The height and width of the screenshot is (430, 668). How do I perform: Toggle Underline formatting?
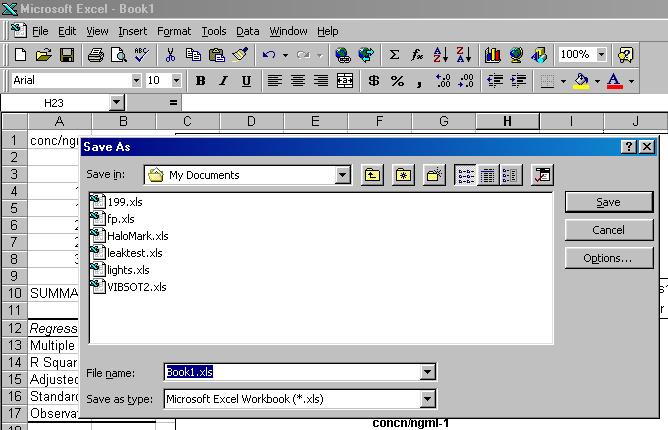click(246, 81)
